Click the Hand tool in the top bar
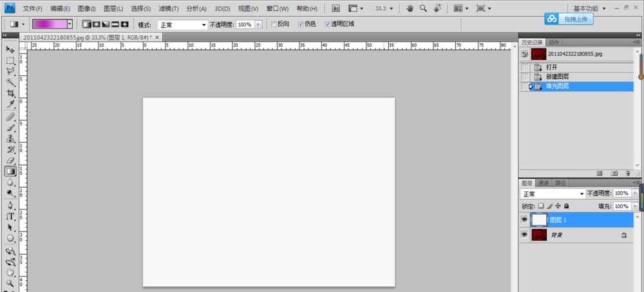The image size is (644, 292). tap(411, 8)
